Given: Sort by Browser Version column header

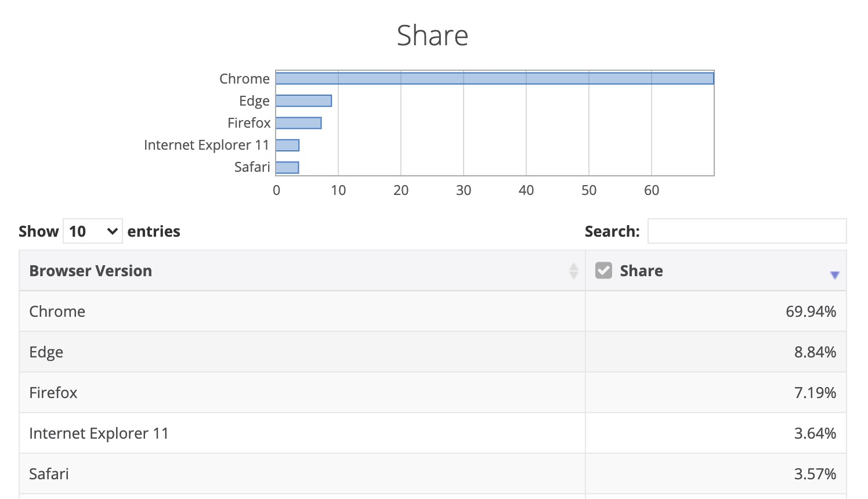Looking at the screenshot, I should [x=91, y=271].
